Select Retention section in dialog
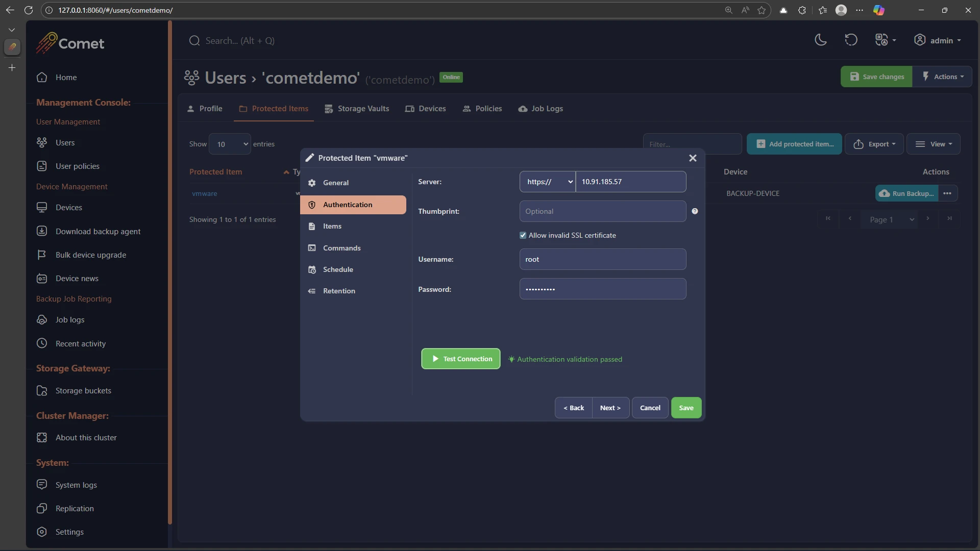The height and width of the screenshot is (551, 980). tap(353, 291)
